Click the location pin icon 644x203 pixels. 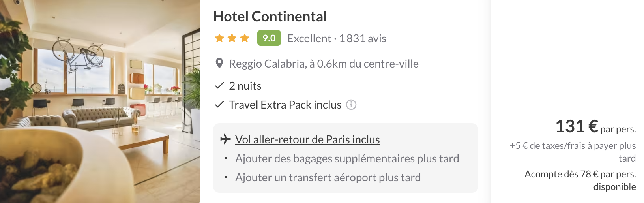[219, 64]
